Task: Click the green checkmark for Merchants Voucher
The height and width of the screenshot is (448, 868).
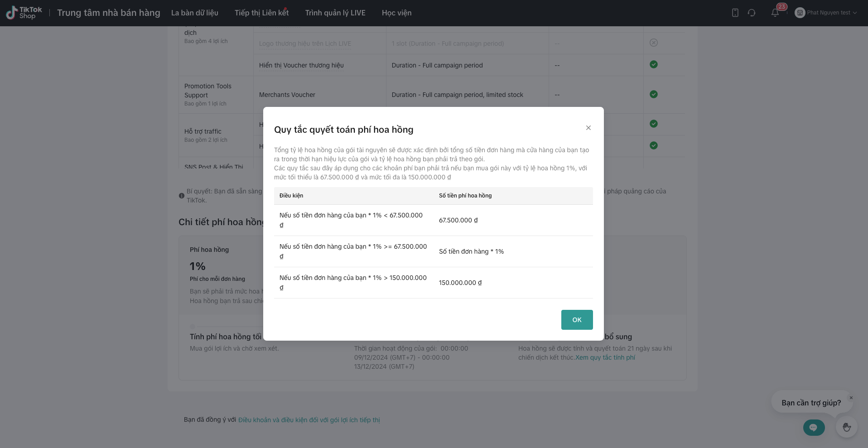Action: [654, 94]
